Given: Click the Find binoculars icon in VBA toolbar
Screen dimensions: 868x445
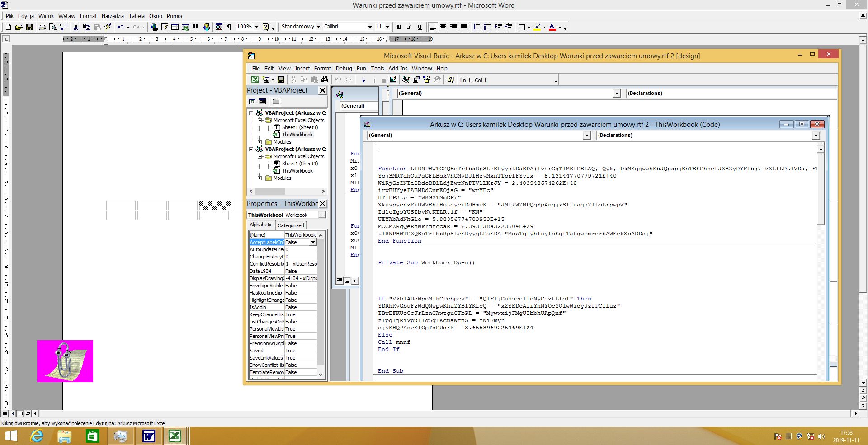Looking at the screenshot, I should (x=325, y=80).
